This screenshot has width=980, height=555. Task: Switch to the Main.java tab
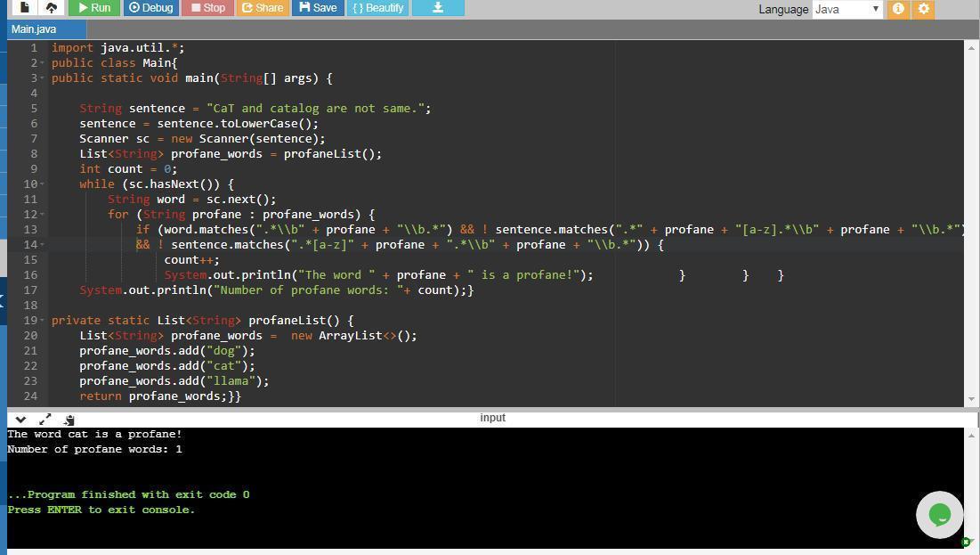coord(46,29)
